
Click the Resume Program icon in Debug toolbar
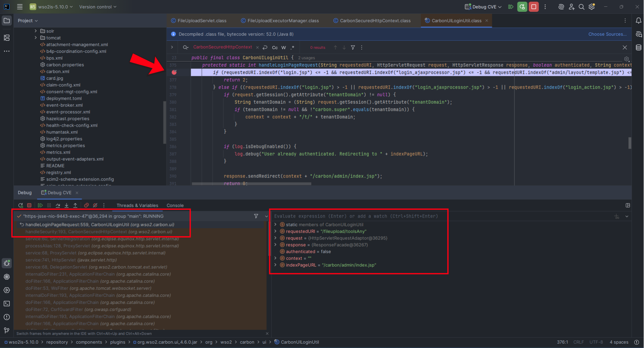[40, 205]
